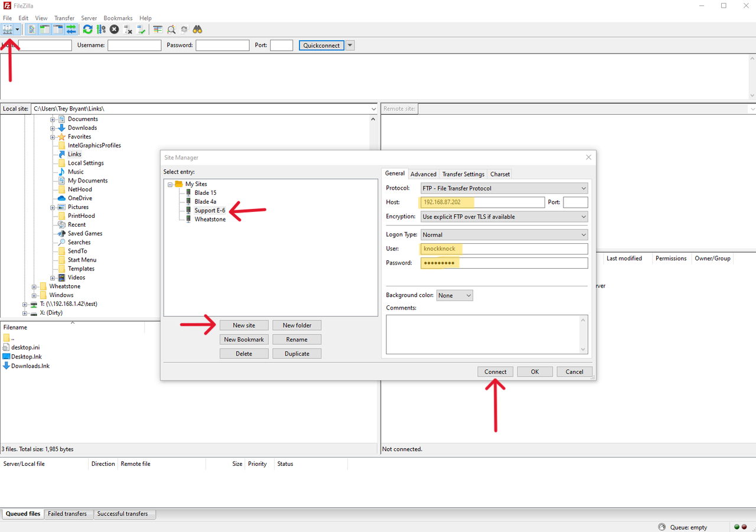Viewport: 756px width, 532px height.
Task: Open Quickconnect history dropdown arrow
Action: click(x=350, y=45)
